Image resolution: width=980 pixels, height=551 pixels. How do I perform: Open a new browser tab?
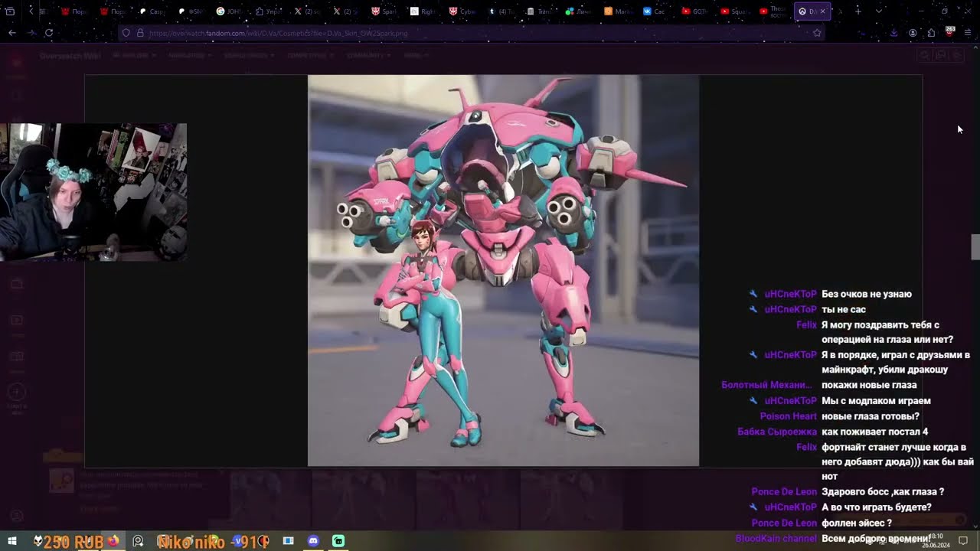(x=858, y=11)
